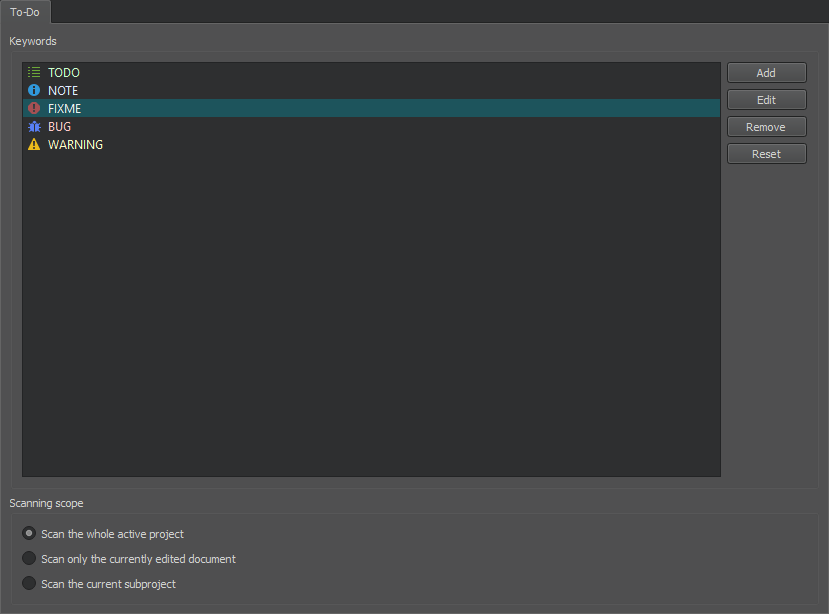This screenshot has width=829, height=614.
Task: Click the blue bug icon beside BUG
Action: pyautogui.click(x=34, y=127)
